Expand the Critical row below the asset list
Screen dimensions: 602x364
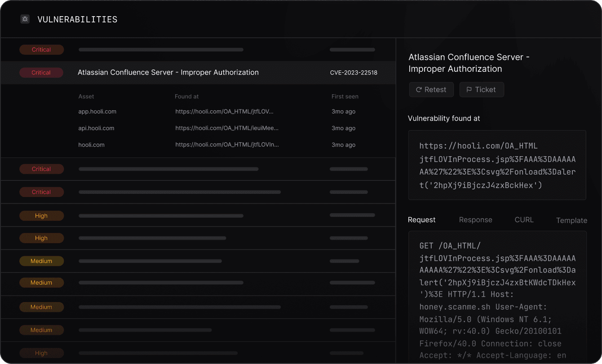tap(198, 169)
